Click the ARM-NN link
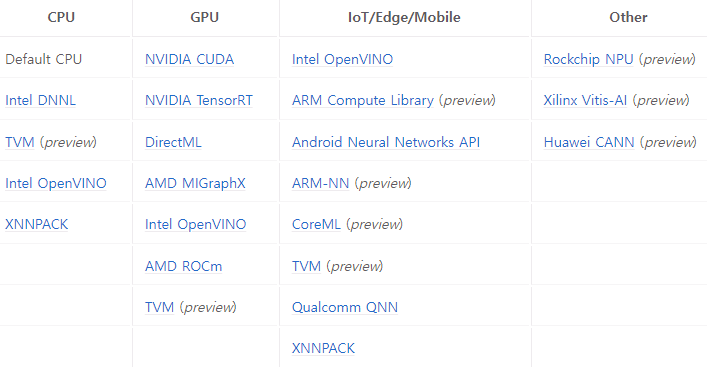The height and width of the screenshot is (367, 707). point(320,183)
